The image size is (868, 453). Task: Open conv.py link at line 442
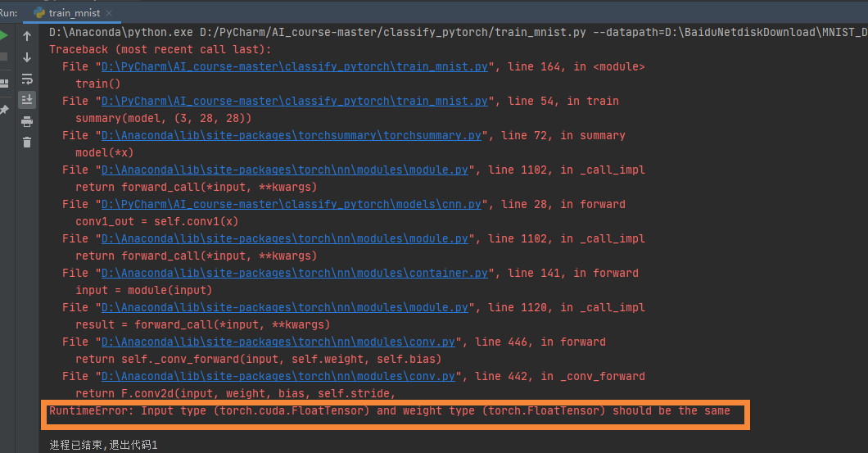278,376
